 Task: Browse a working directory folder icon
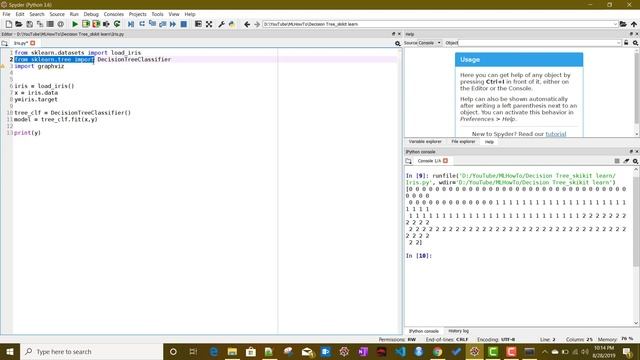point(623,24)
